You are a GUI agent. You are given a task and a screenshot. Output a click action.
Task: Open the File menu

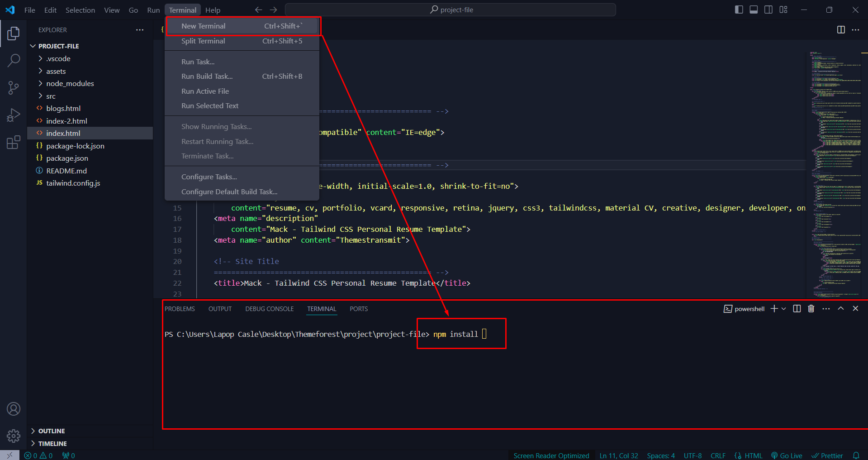30,10
